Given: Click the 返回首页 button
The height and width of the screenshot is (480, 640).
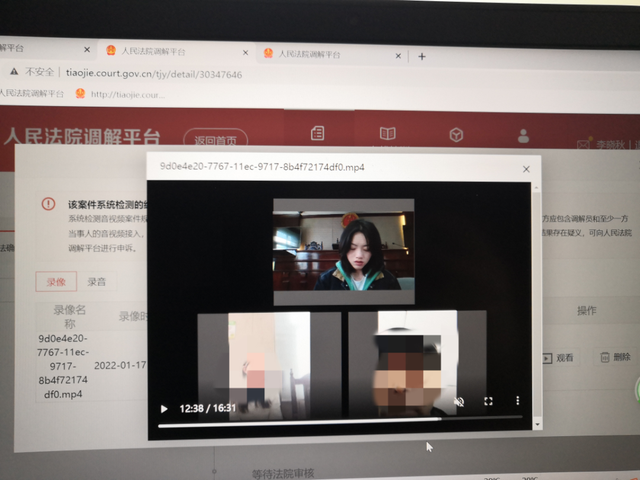Looking at the screenshot, I should (x=216, y=138).
